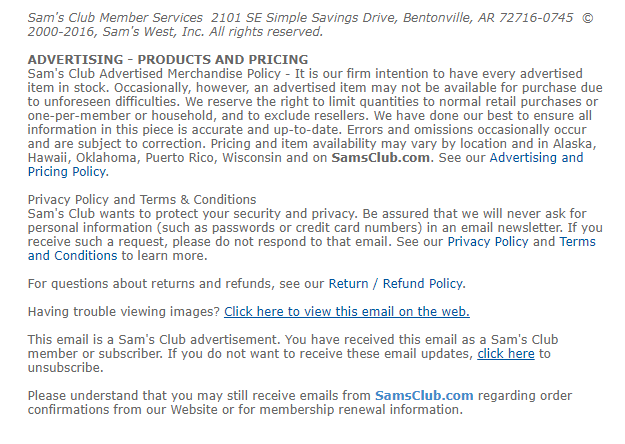Click the 'Pricing Policy' link text
Image resolution: width=625 pixels, height=444 pixels.
(x=67, y=172)
